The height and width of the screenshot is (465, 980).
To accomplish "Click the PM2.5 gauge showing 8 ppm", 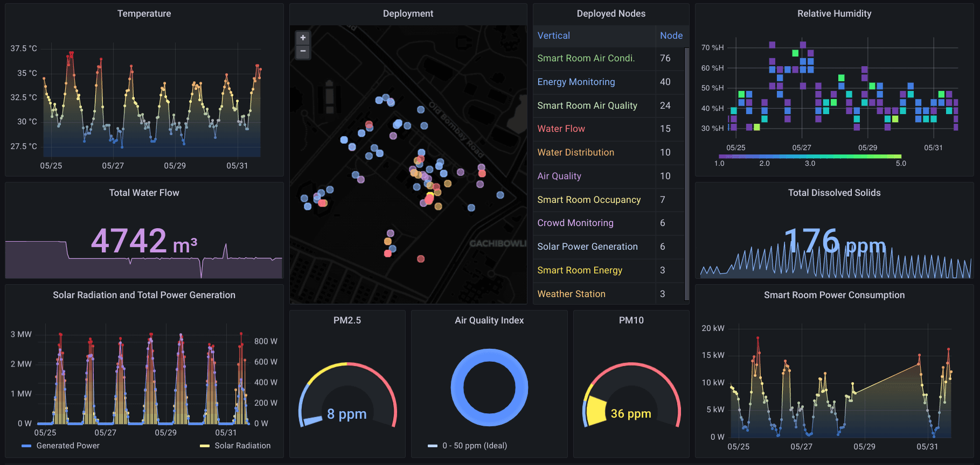I will click(x=347, y=396).
